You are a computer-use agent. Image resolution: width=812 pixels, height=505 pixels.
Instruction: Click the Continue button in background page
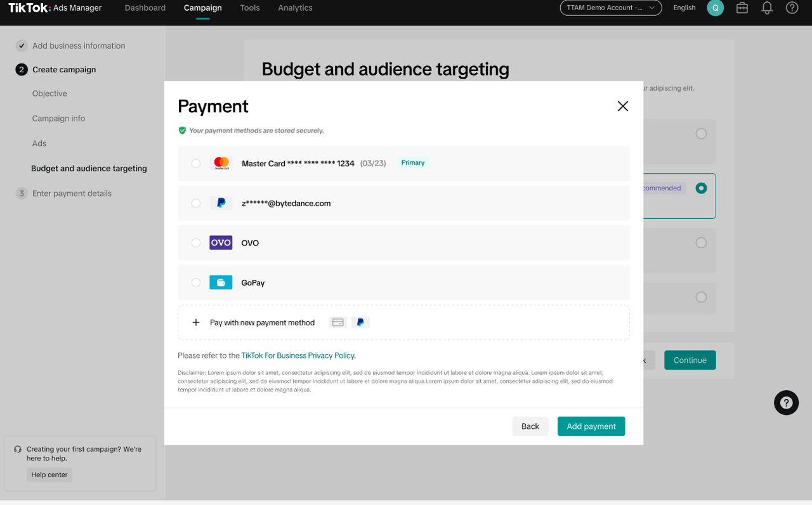(690, 360)
